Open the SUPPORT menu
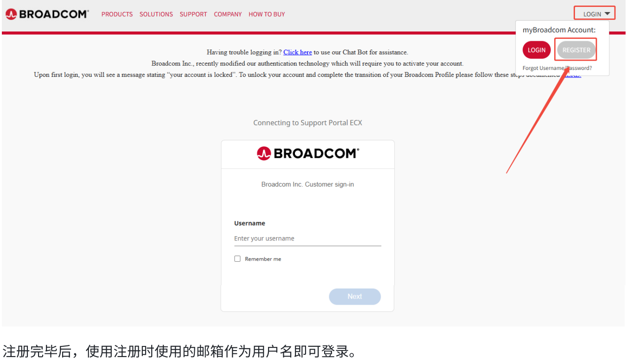The height and width of the screenshot is (364, 626). [x=193, y=14]
